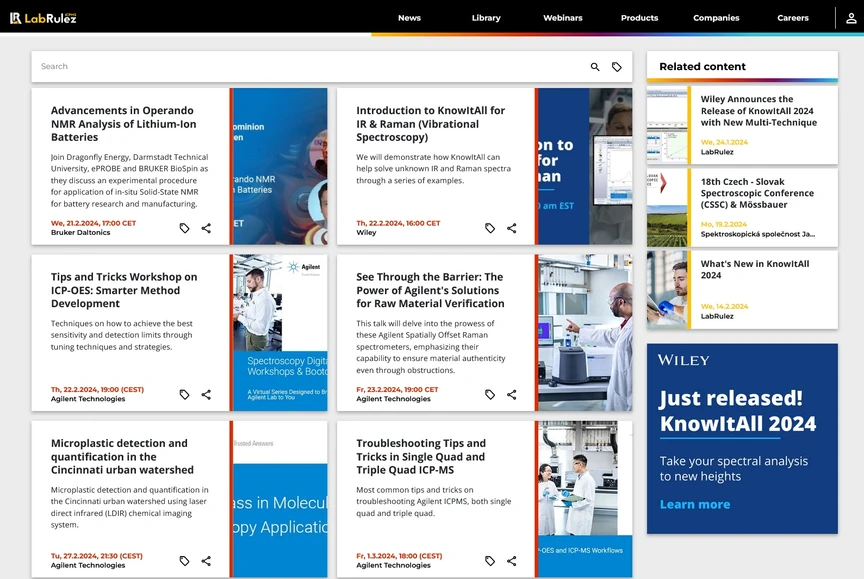Click the Operando NMR batteries webinar thumbnail
The width and height of the screenshot is (864, 579).
pos(280,166)
